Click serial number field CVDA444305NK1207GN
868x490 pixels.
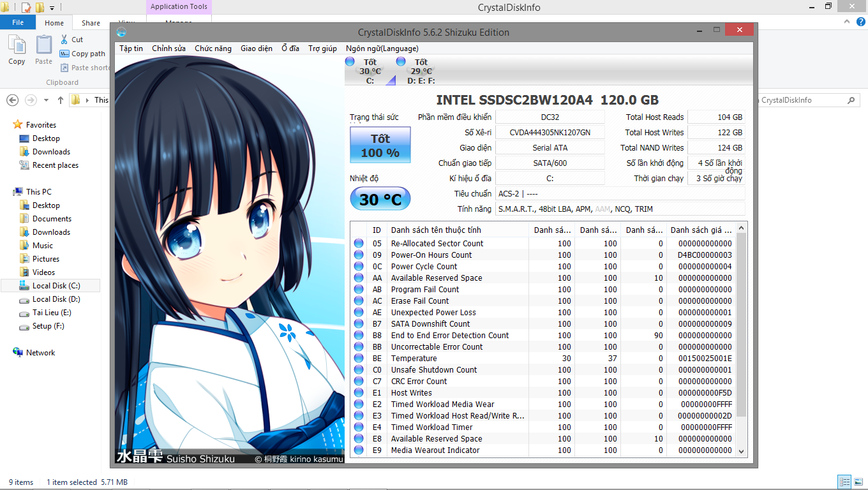550,133
